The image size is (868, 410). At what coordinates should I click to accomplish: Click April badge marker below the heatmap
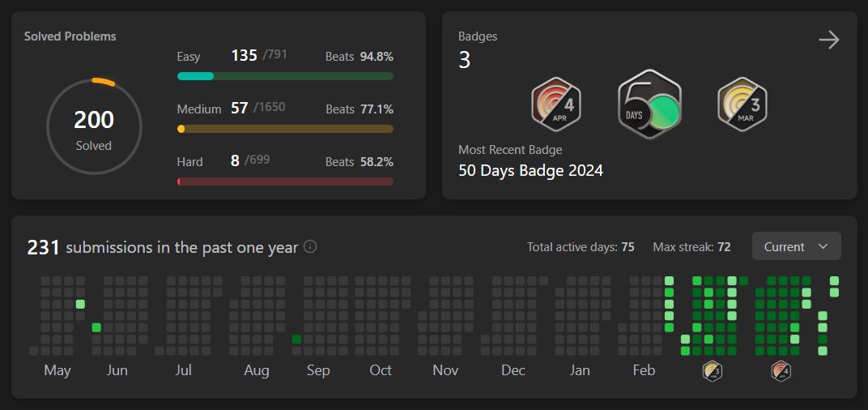[x=781, y=371]
